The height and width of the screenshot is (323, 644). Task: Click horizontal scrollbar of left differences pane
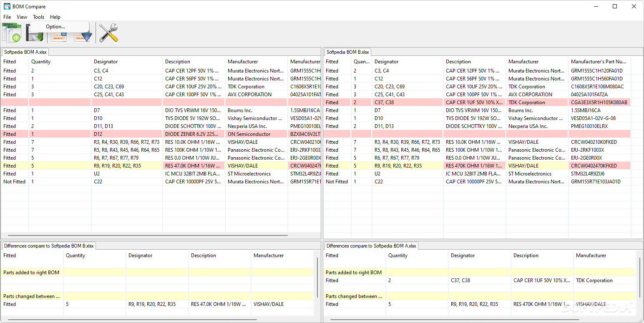133,320
